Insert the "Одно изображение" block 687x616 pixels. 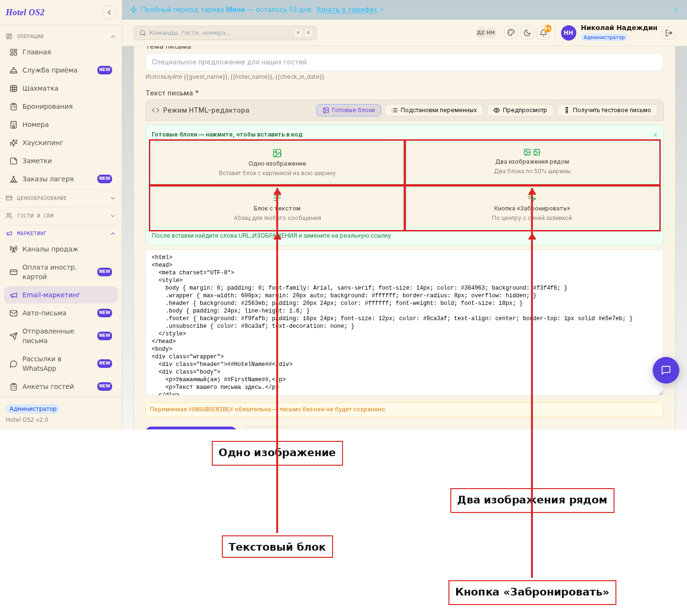tap(277, 163)
